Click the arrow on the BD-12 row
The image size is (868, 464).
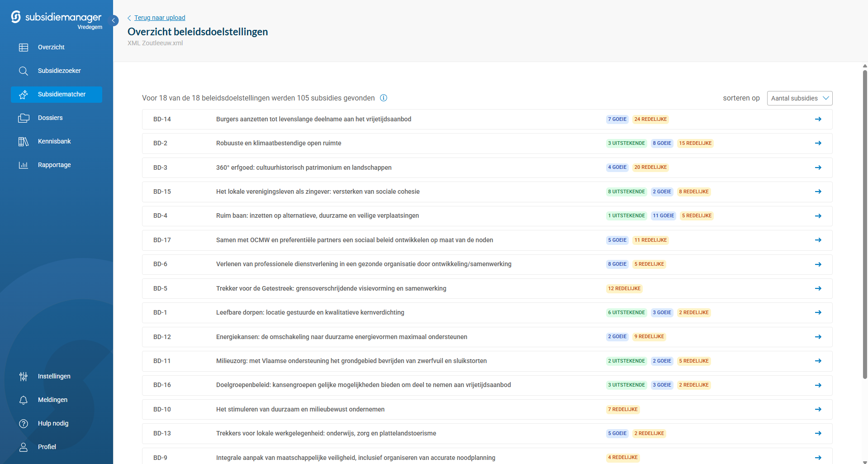[818, 337]
